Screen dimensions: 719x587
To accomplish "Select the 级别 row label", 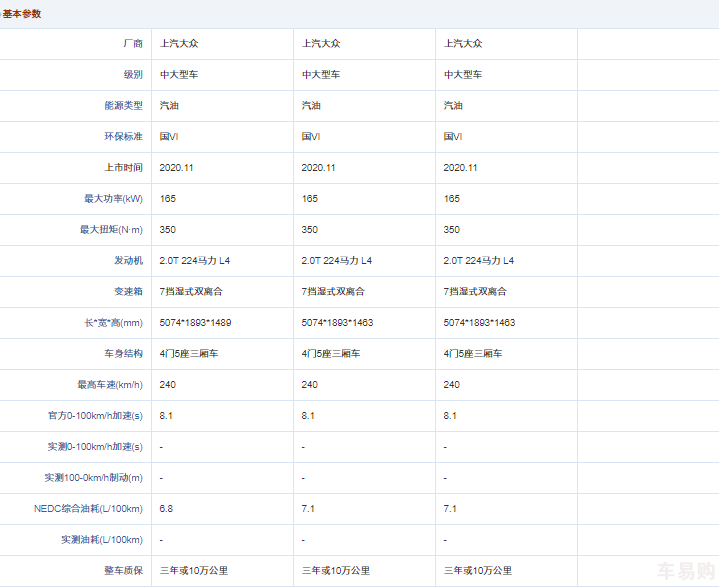I will (x=133, y=75).
